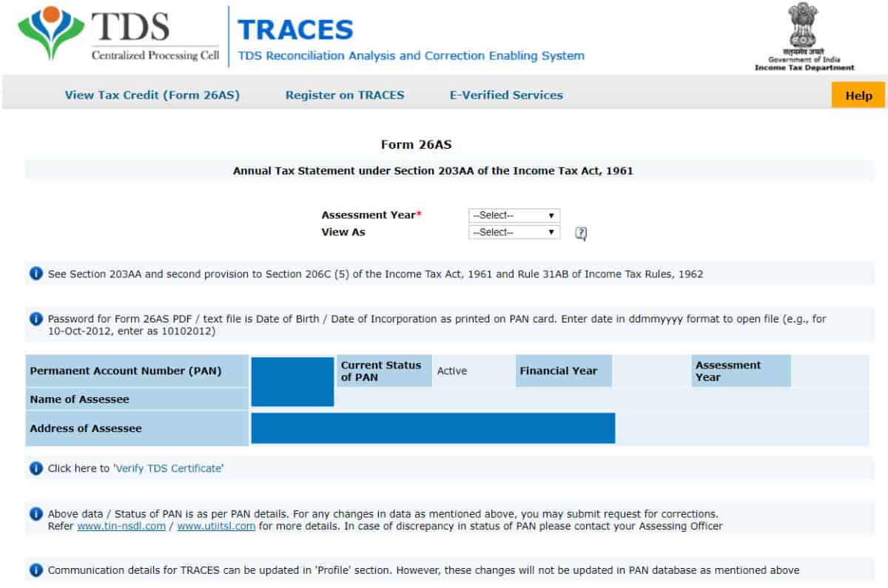Click the question mark icon beside View As

click(581, 233)
